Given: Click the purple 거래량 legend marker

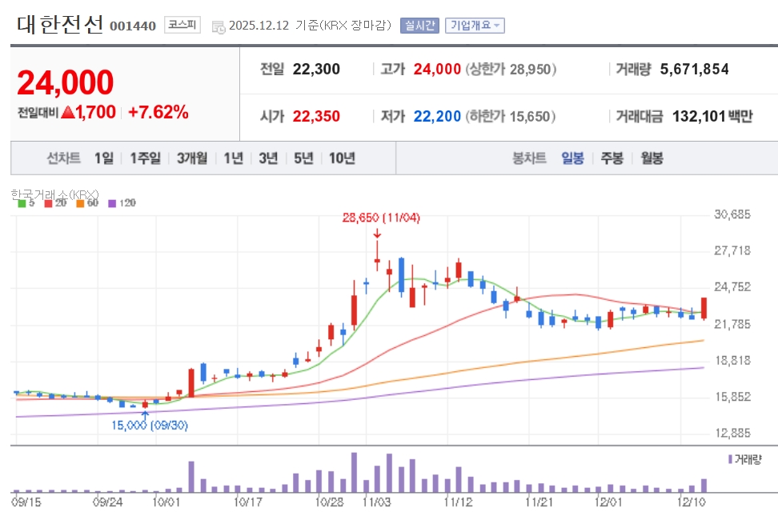Looking at the screenshot, I should (x=730, y=460).
